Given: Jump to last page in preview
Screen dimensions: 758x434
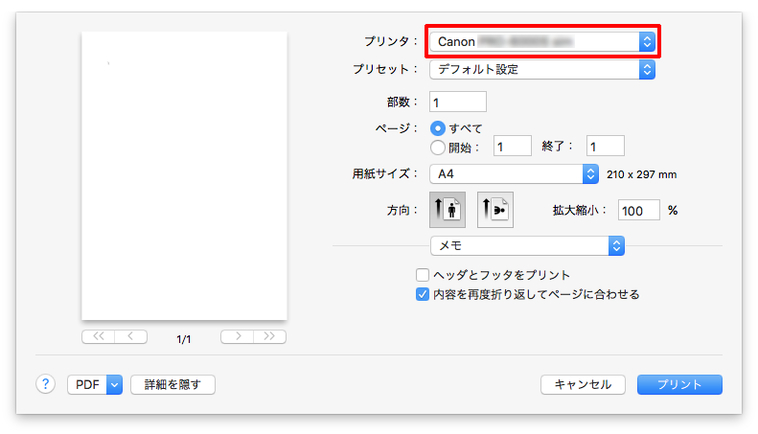Looking at the screenshot, I should [x=269, y=337].
